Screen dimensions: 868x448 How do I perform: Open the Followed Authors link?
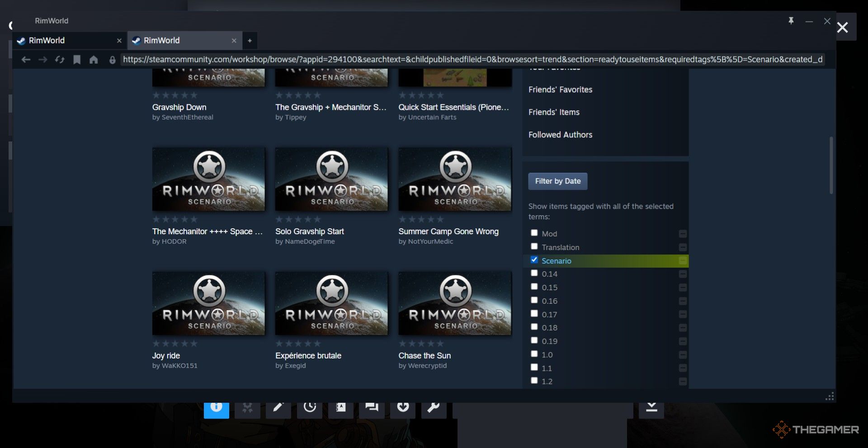click(560, 135)
